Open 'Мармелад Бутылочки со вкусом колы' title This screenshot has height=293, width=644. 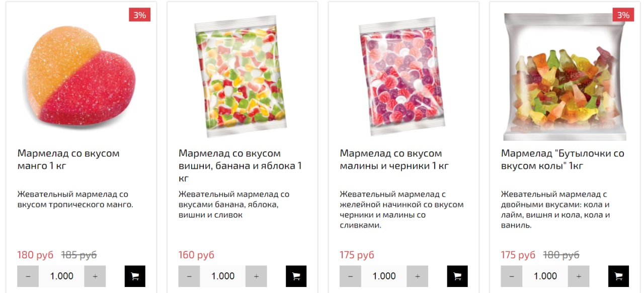[562, 159]
